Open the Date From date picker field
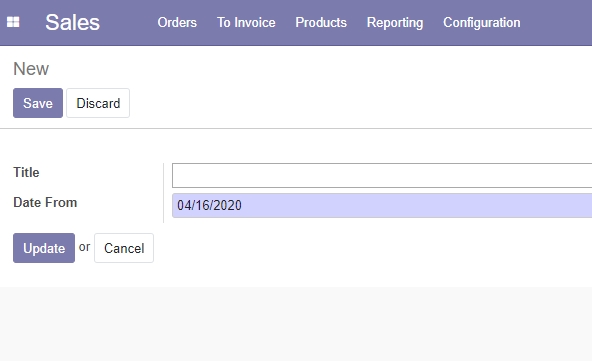Screen dimensions: 592x361 click(382, 205)
